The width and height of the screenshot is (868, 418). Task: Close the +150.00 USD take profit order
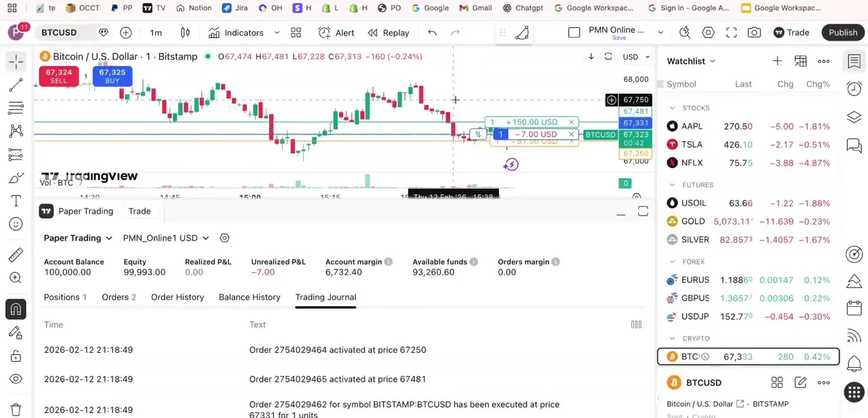[571, 122]
